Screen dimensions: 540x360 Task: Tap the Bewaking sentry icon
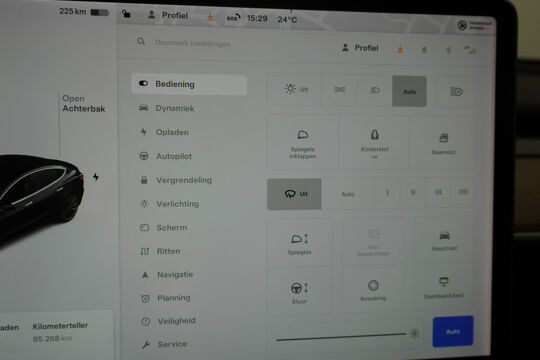[373, 290]
